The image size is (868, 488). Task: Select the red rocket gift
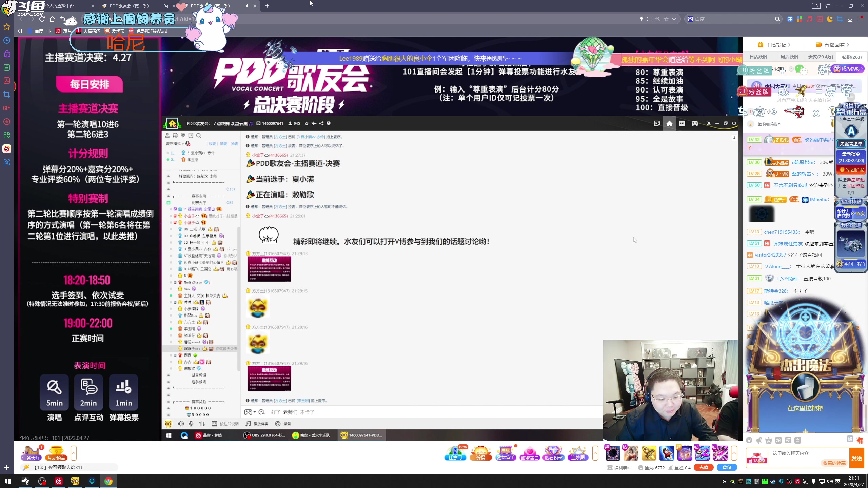667,453
